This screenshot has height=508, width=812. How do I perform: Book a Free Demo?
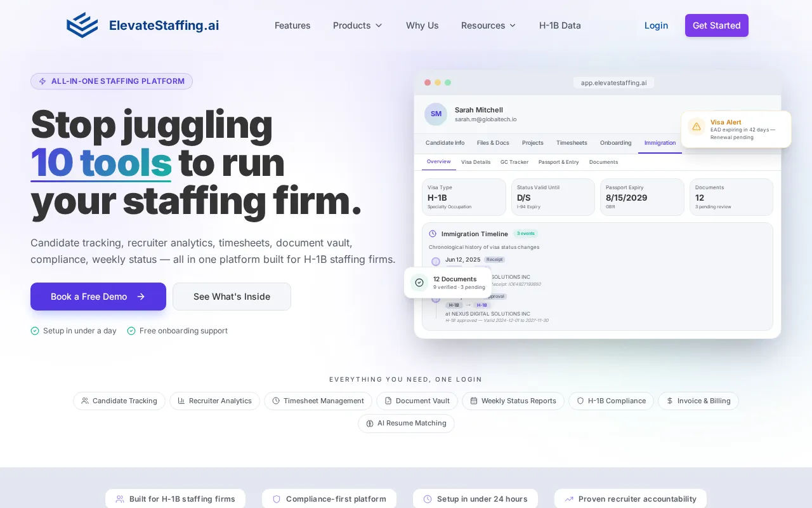click(x=98, y=297)
